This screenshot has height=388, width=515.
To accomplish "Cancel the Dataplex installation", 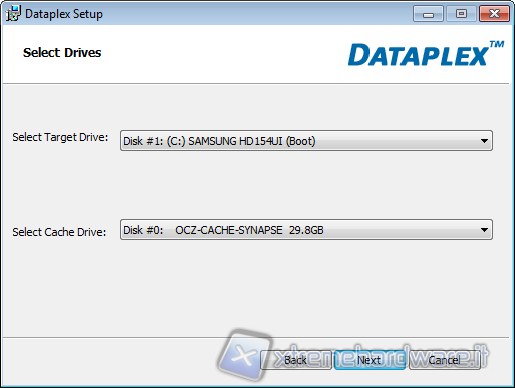I will click(x=444, y=360).
